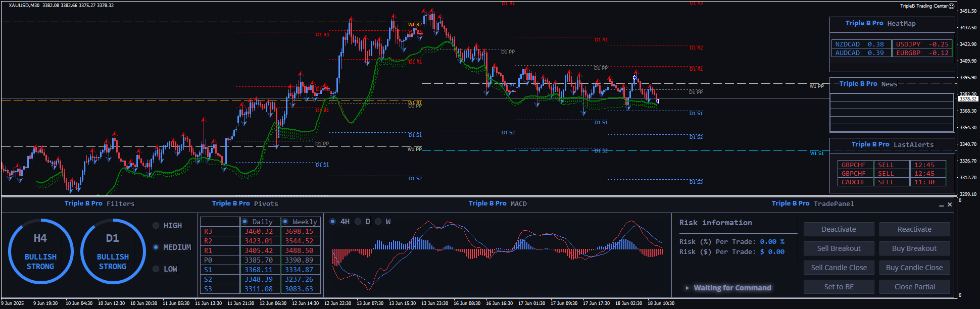Open the CADCHF sell alert in LastAlerts
This screenshot has height=309, width=980.
[x=853, y=182]
